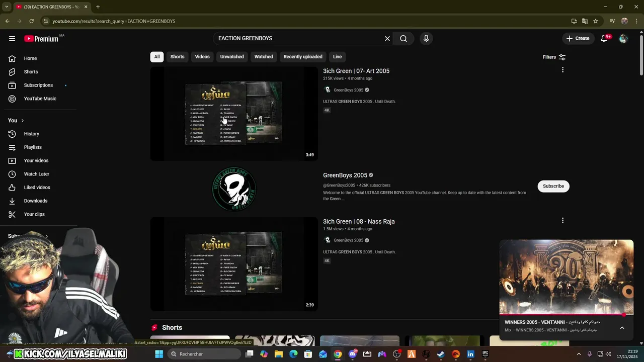Start voice search with the microphone
The width and height of the screenshot is (644, 362).
426,39
